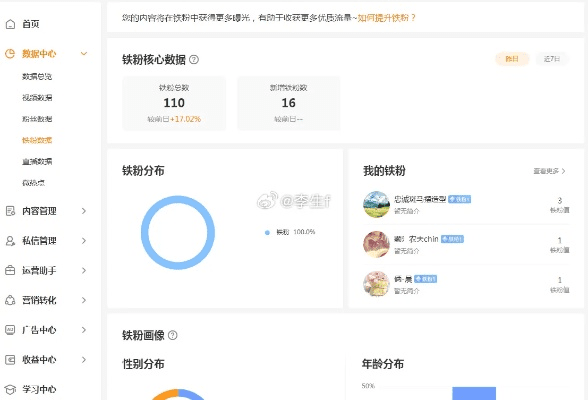The height and width of the screenshot is (400, 588).
Task: Open 粉丝数据 submenu item
Action: click(37, 119)
